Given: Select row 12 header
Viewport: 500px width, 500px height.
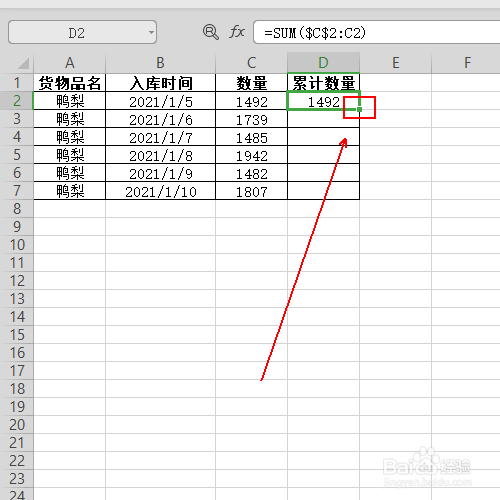Looking at the screenshot, I should [17, 281].
